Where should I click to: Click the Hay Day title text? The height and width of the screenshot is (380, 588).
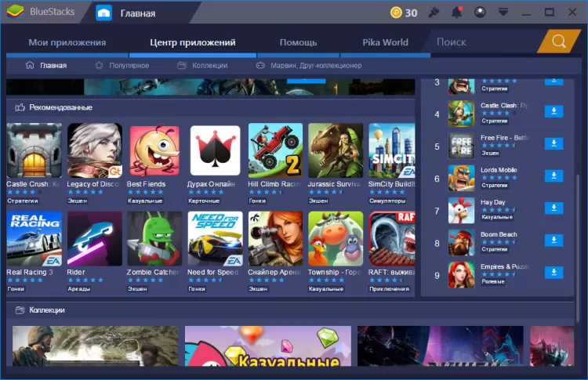click(493, 202)
